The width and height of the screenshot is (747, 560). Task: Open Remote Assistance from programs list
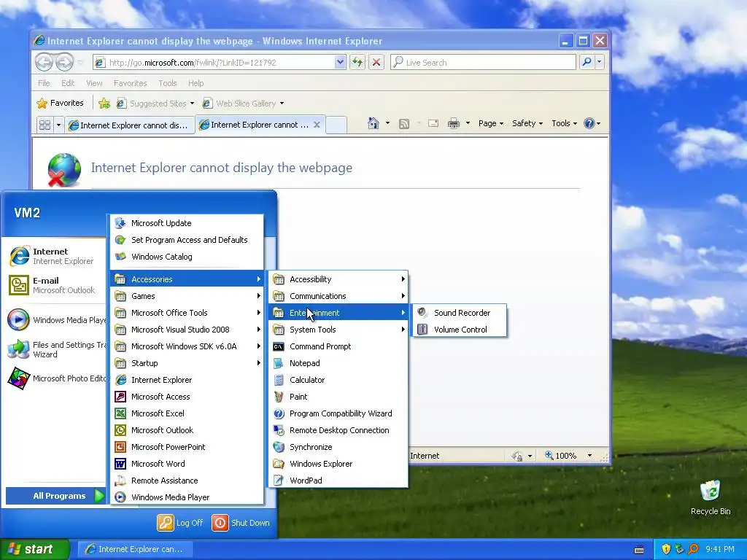pyautogui.click(x=187, y=480)
